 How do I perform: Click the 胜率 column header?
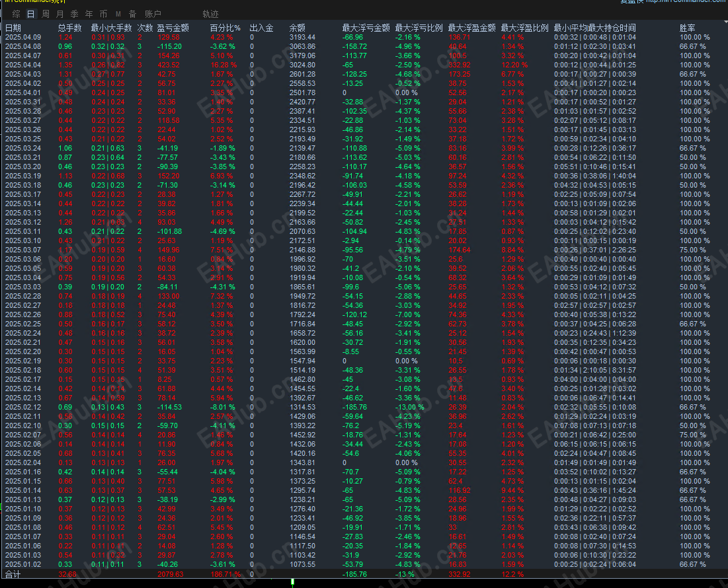(x=687, y=28)
